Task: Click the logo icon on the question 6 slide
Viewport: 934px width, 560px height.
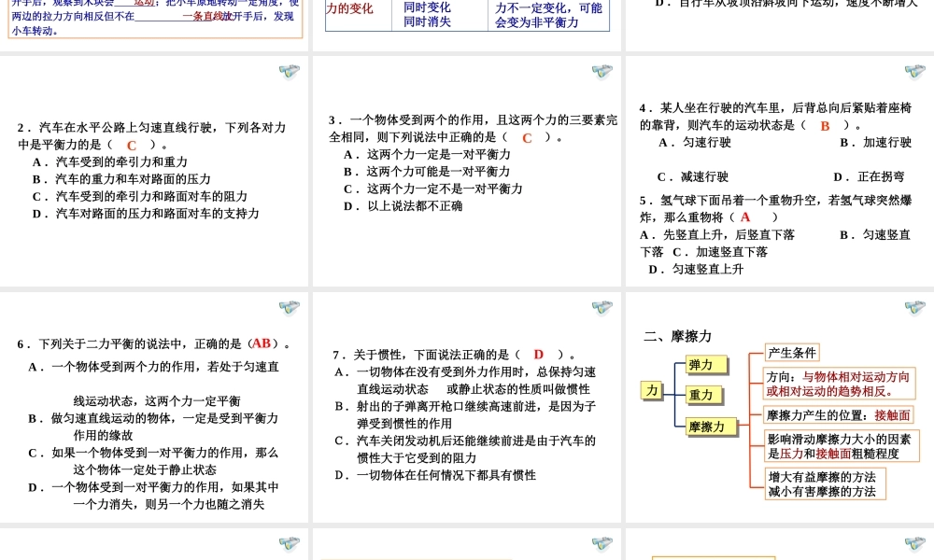Action: (290, 307)
